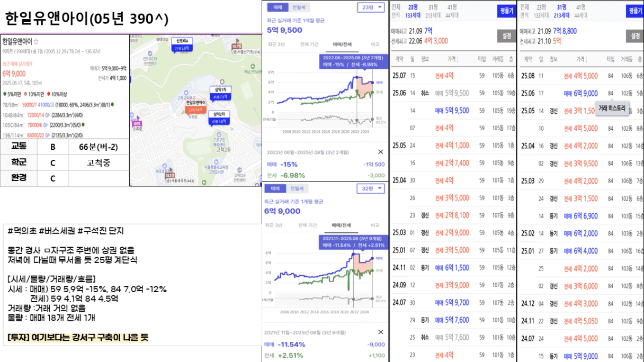
Task: Click the purple 64% 오류중 flag
Action: coord(137,123)
